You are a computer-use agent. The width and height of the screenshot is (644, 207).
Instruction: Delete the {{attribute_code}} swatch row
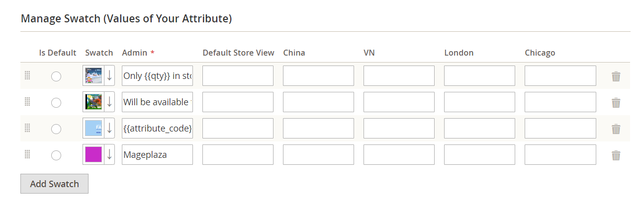tap(616, 129)
